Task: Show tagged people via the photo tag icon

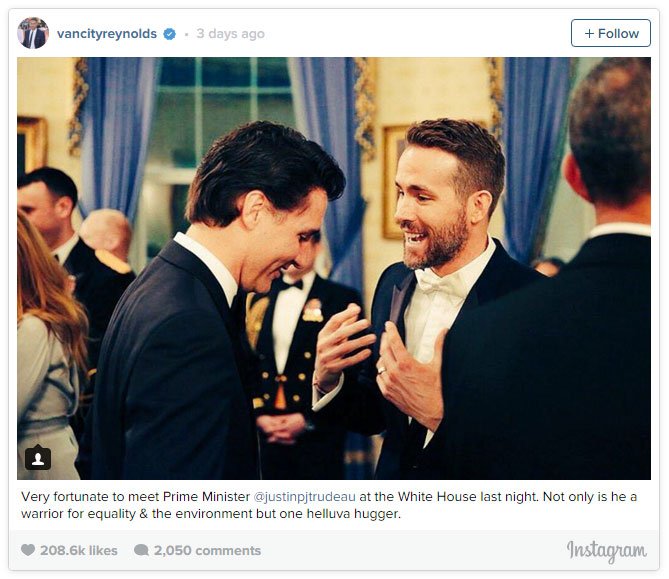Action: (x=38, y=458)
